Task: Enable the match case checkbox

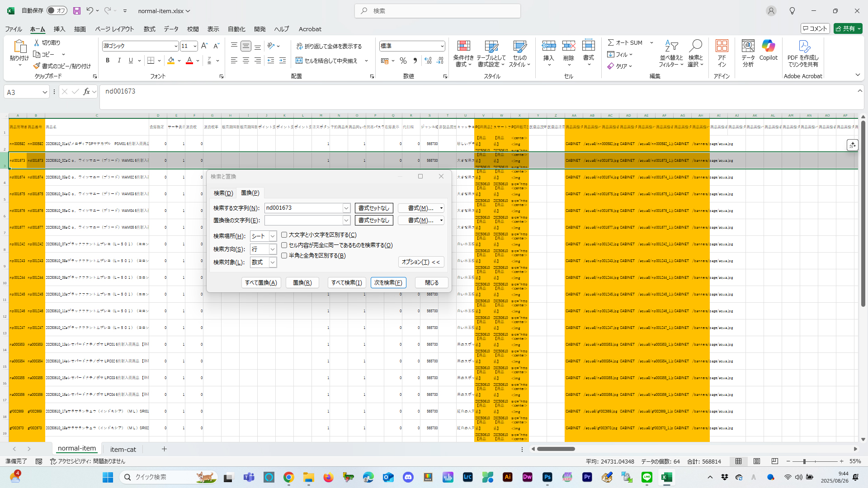Action: point(284,235)
